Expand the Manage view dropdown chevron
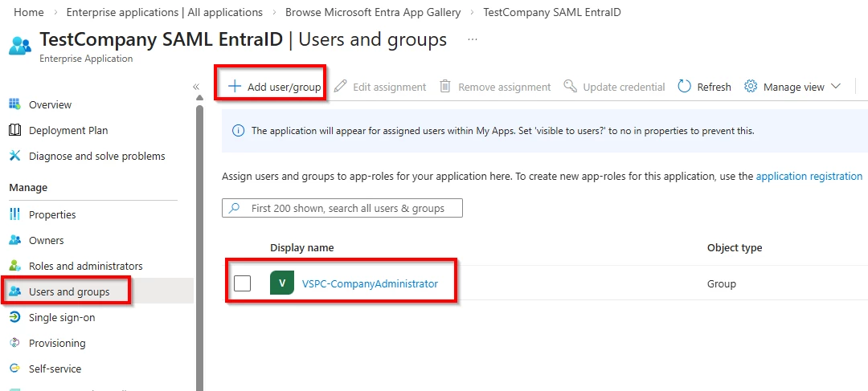Viewport: 868px width, 391px height. tap(836, 86)
